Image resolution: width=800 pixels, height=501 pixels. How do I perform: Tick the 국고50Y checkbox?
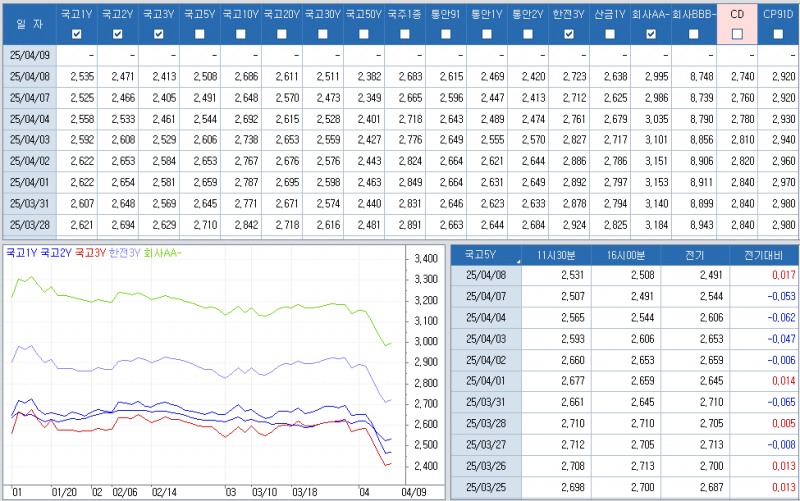363,34
